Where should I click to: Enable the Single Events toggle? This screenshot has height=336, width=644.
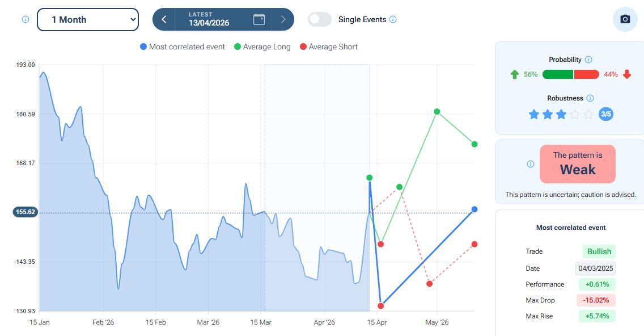(x=320, y=19)
